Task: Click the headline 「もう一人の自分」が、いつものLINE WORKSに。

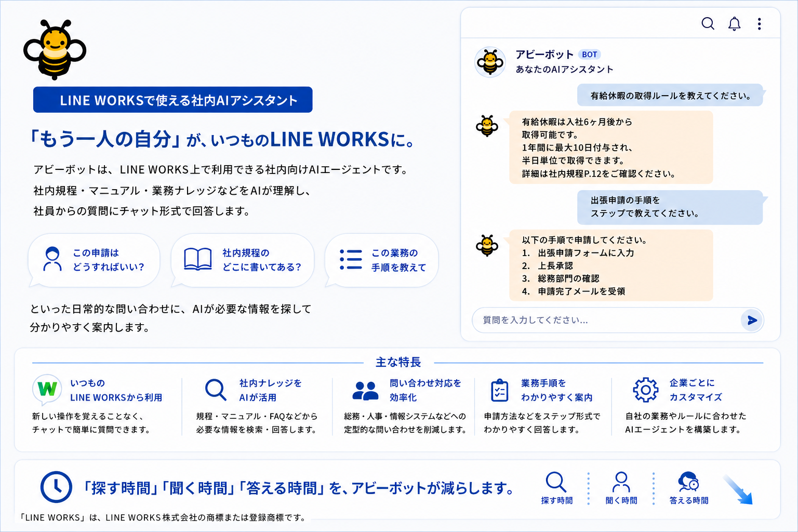Action: click(x=222, y=139)
